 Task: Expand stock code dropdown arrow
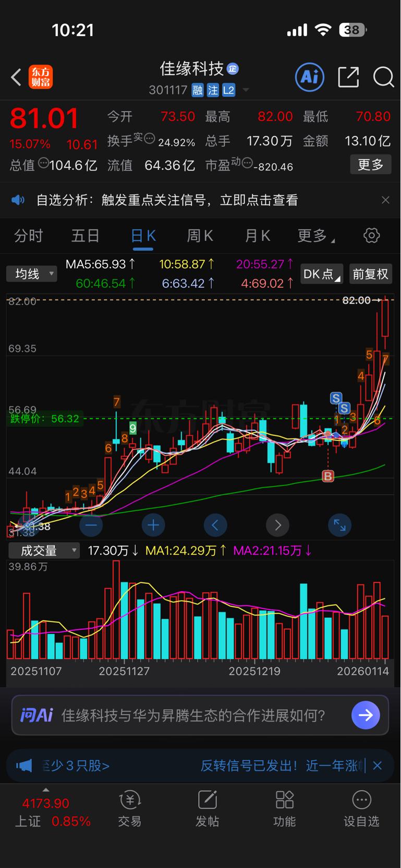coord(246,90)
